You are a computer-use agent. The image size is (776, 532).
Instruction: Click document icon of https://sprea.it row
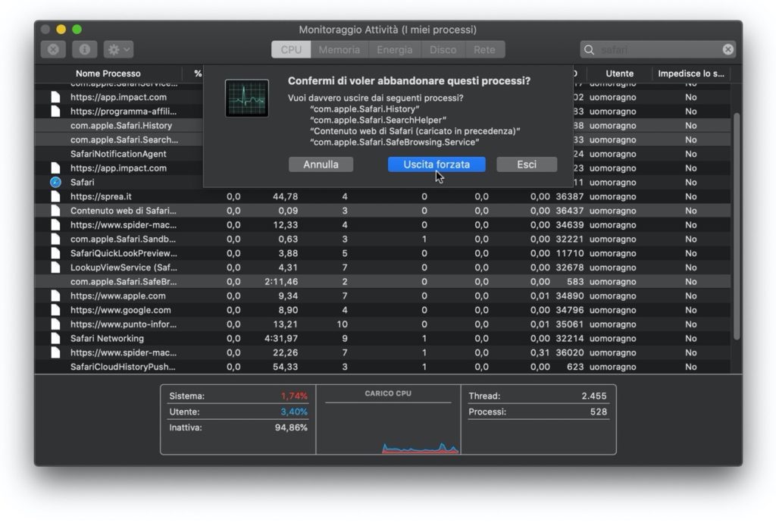[55, 196]
